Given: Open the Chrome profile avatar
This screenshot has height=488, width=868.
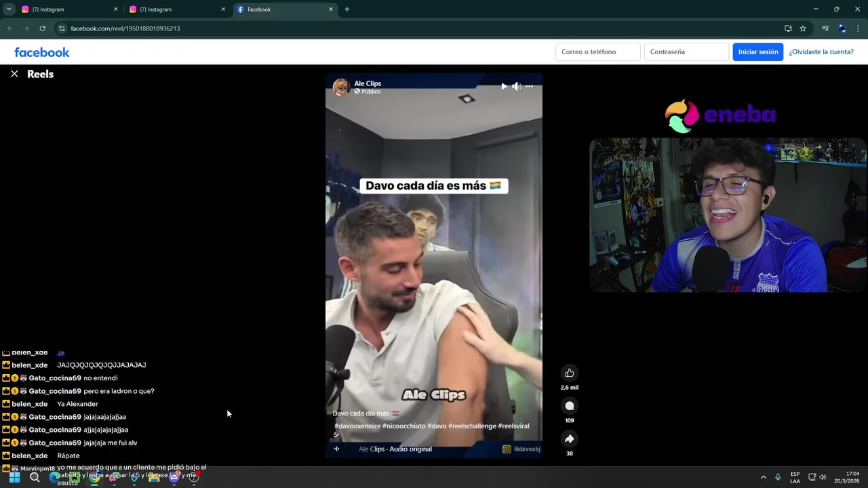Looking at the screenshot, I should tap(842, 28).
